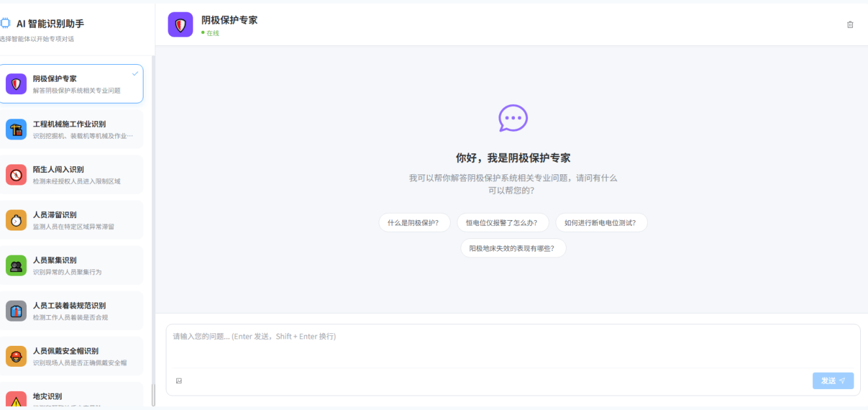Select the 人员滞留识别 agent title
This screenshot has height=410, width=868.
55,215
